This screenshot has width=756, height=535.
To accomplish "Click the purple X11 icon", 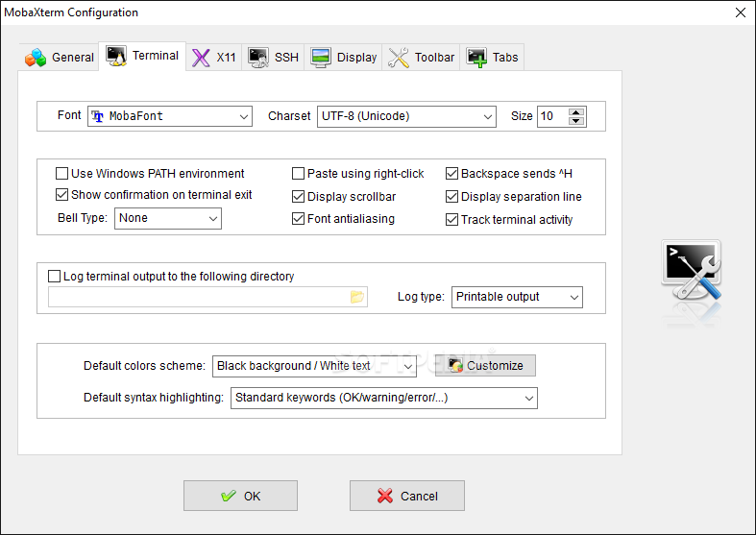I will tap(201, 58).
